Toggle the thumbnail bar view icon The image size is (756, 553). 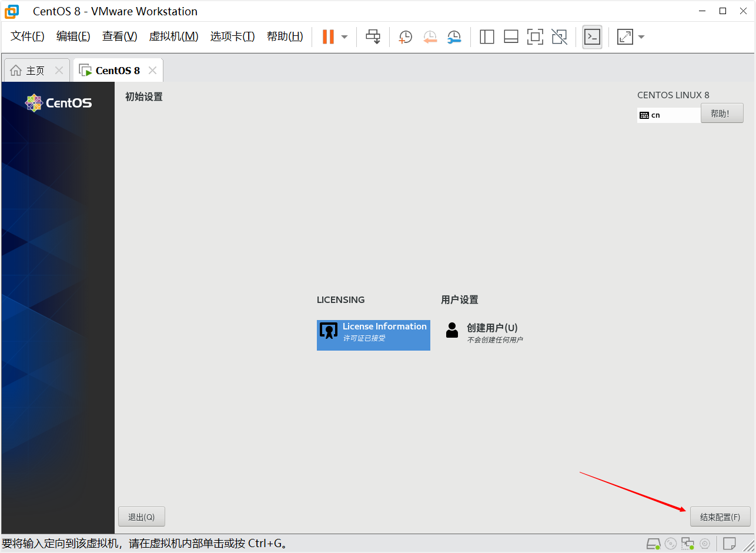coord(511,36)
